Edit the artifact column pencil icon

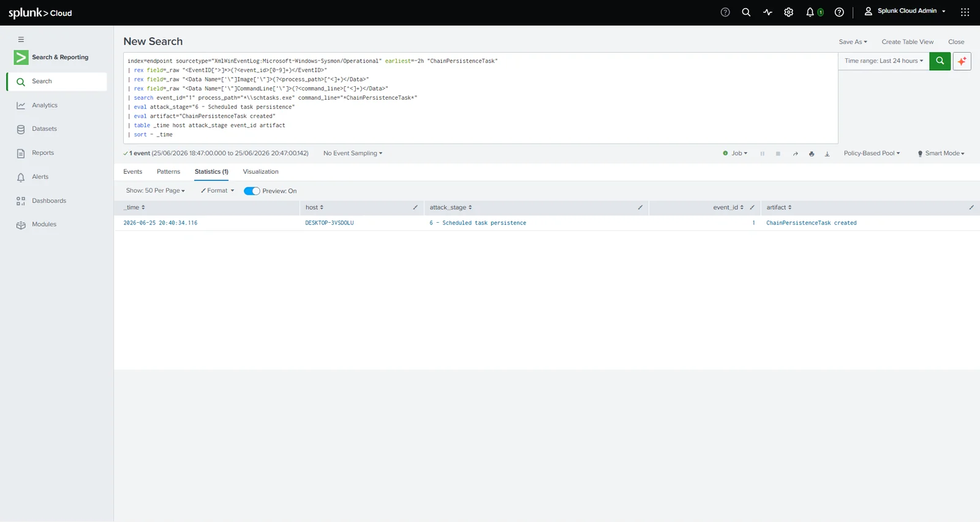(971, 207)
